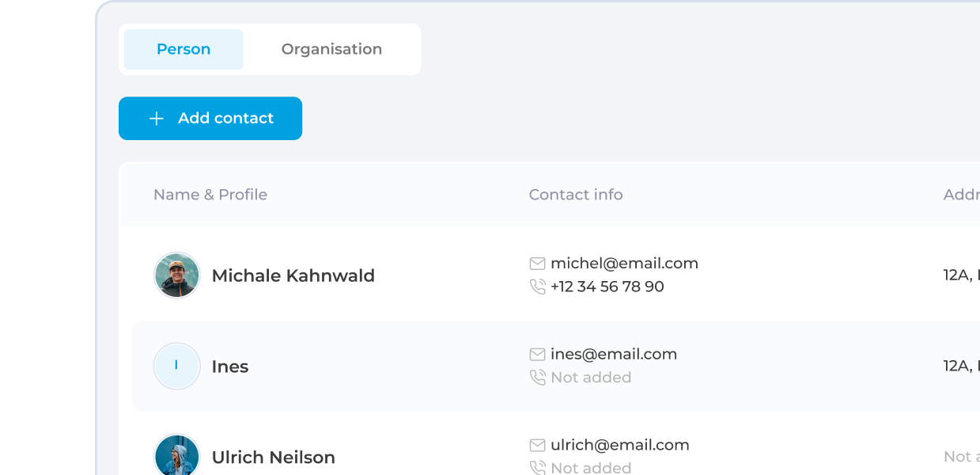Viewport: 980px width, 475px height.
Task: Switch to the Person tab
Action: pos(184,49)
